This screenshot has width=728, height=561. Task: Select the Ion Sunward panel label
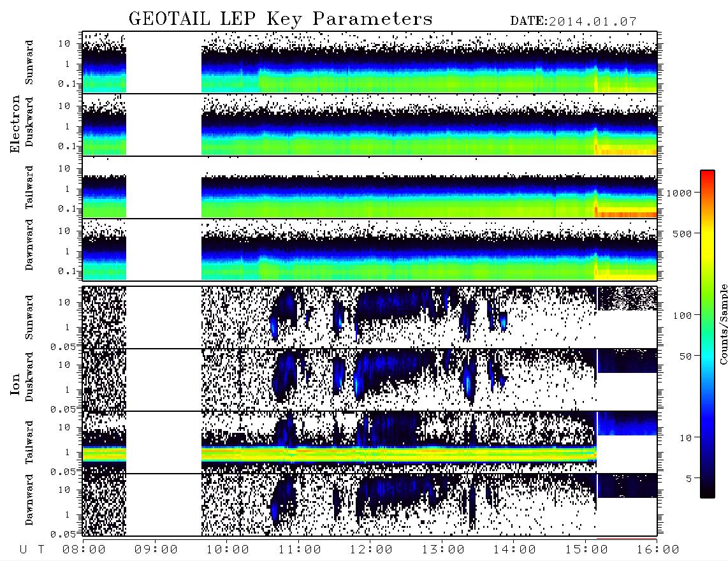tap(29, 317)
